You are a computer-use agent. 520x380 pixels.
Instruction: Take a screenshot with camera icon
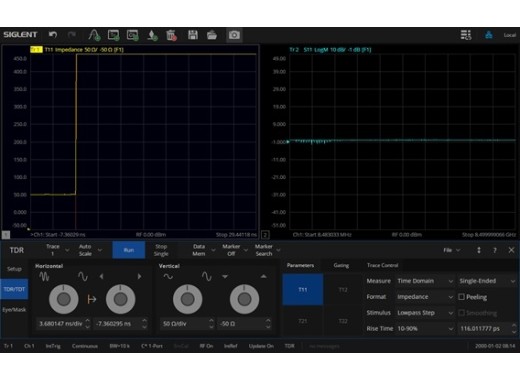[234, 35]
